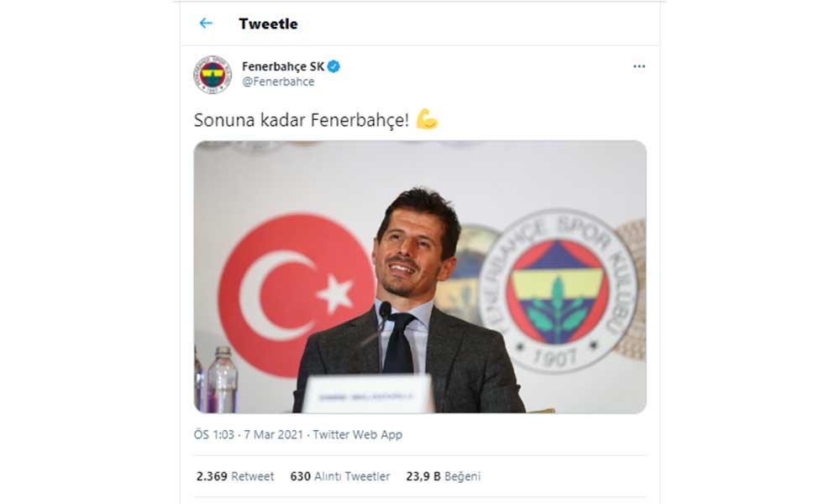Image resolution: width=840 pixels, height=504 pixels.
Task: Click the Fenerbahçe SK profile avatar
Action: click(213, 75)
